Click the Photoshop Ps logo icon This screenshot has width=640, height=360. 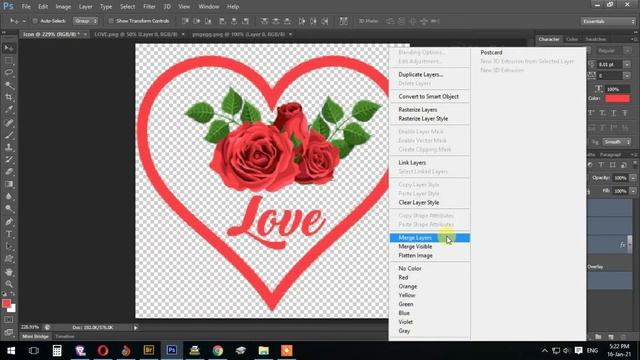point(9,6)
